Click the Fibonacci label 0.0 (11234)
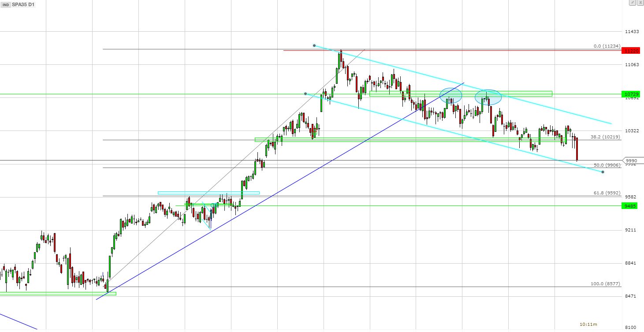The width and height of the screenshot is (644, 332). (607, 46)
